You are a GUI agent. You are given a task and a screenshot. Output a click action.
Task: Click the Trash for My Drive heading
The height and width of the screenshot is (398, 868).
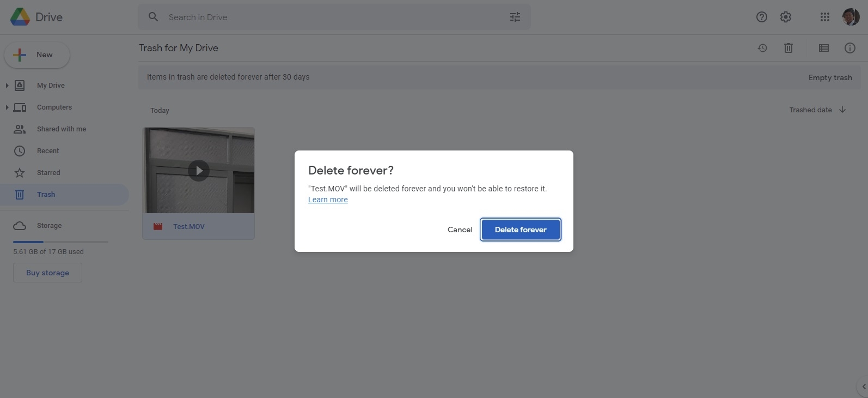point(179,48)
